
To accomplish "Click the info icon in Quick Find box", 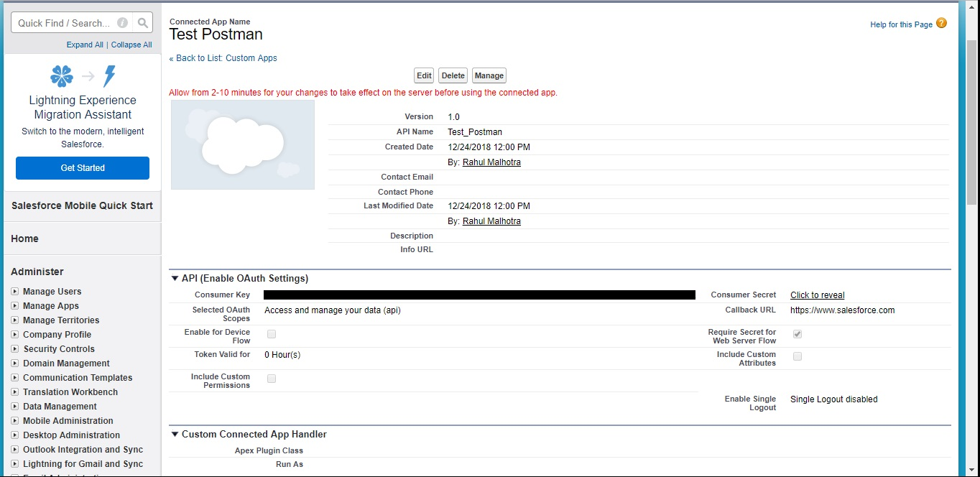I will 123,23.
